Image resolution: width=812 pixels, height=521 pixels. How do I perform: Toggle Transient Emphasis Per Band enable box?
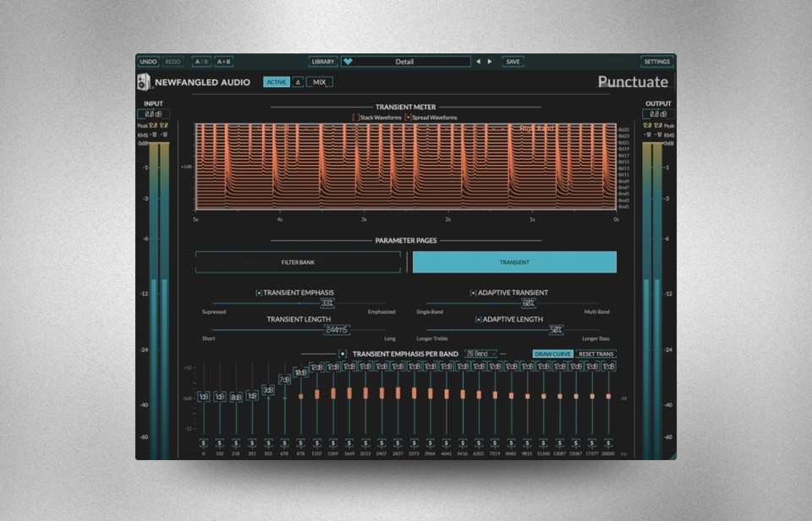(343, 354)
